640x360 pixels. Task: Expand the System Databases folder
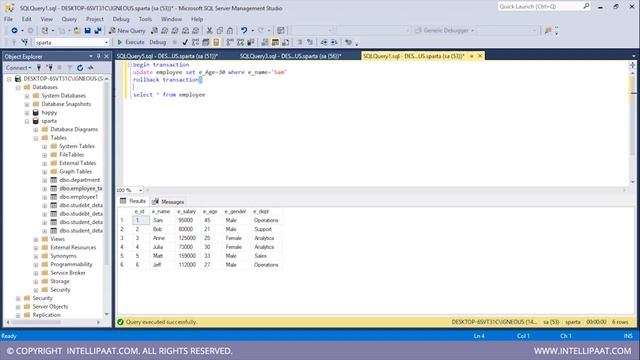click(x=27, y=96)
